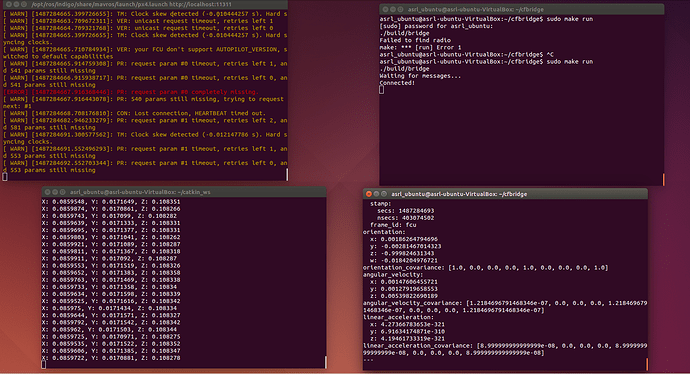Click 'unicast request timeout, retries left 1' line

point(138,21)
